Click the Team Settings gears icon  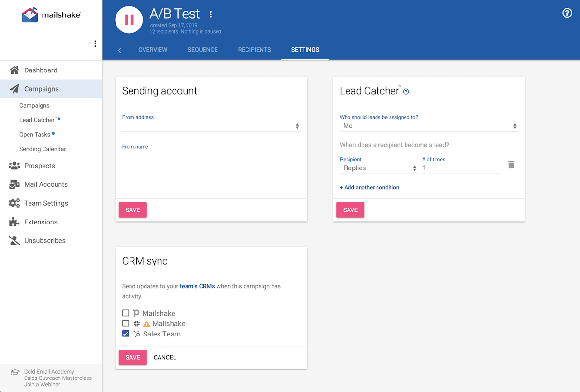tap(14, 203)
